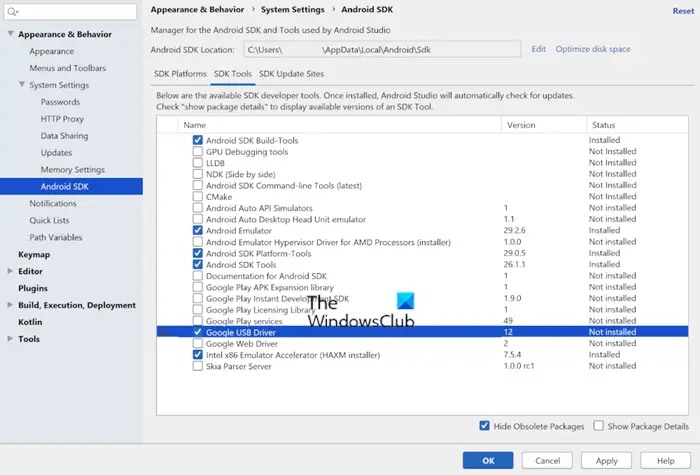Click the Android SDK Location field
700x475 pixels.
click(382, 50)
